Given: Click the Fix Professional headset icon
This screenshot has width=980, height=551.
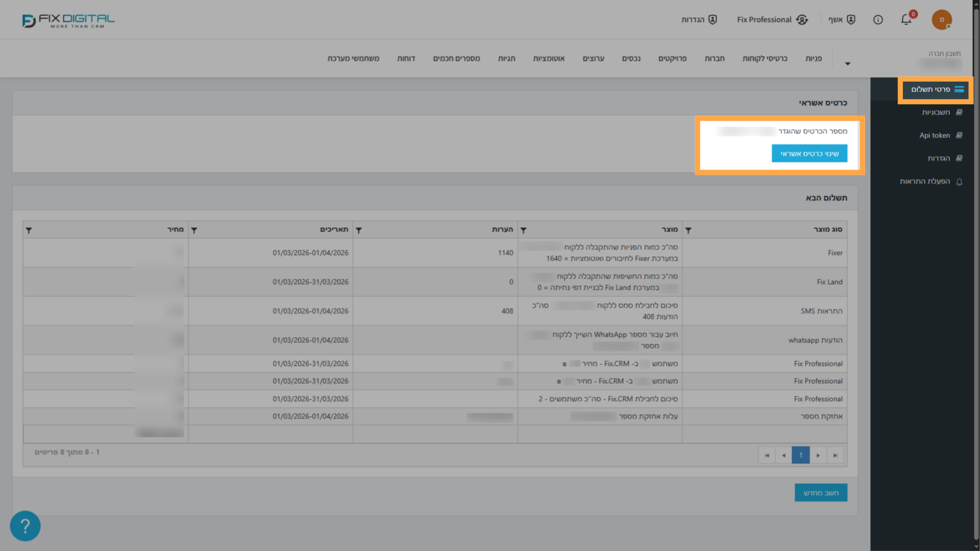Looking at the screenshot, I should pyautogui.click(x=802, y=19).
